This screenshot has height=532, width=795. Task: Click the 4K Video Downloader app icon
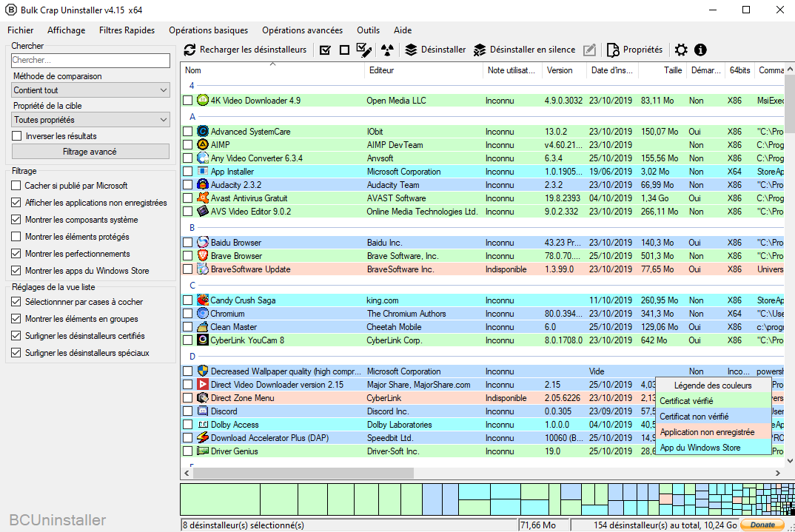coord(203,101)
